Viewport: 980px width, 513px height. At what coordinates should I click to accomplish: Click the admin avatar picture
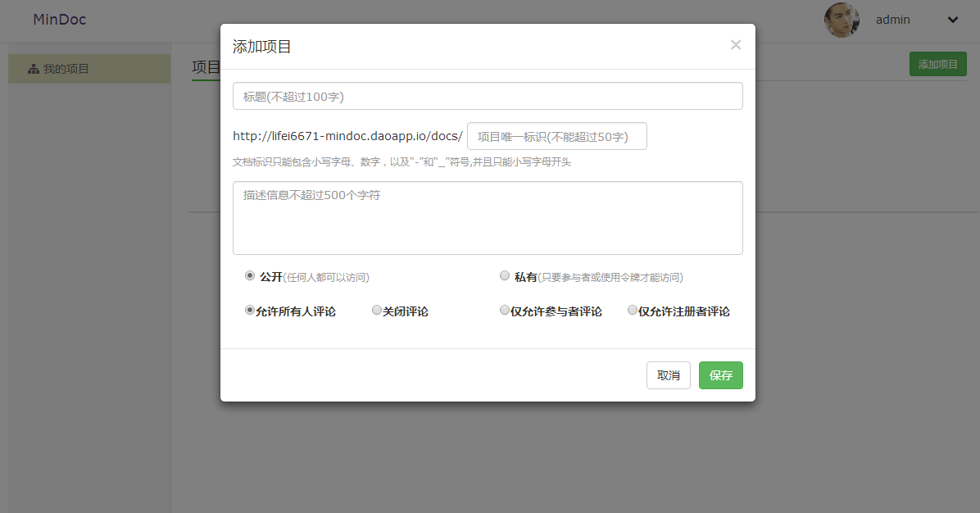pyautogui.click(x=842, y=20)
